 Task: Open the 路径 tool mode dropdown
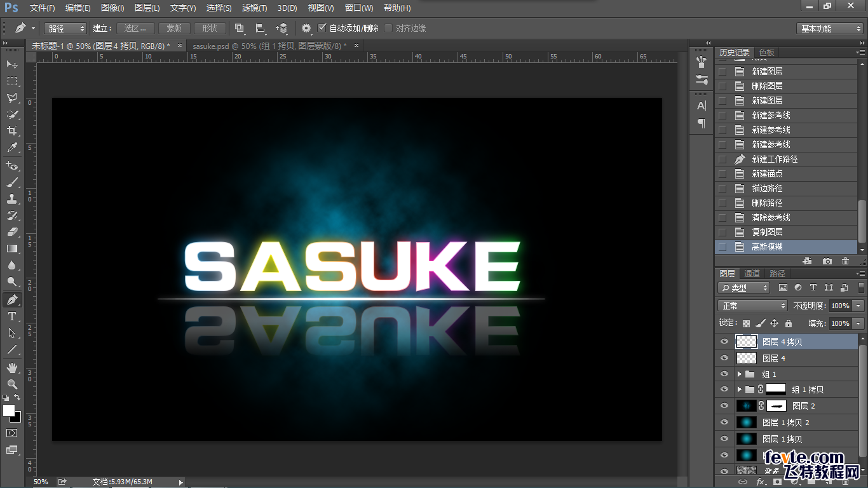click(x=65, y=28)
